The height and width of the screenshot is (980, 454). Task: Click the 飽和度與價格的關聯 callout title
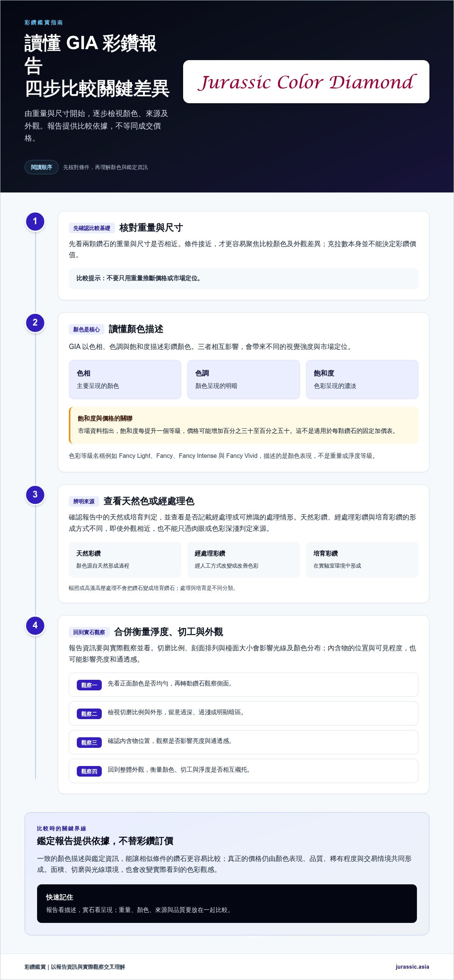(x=105, y=419)
